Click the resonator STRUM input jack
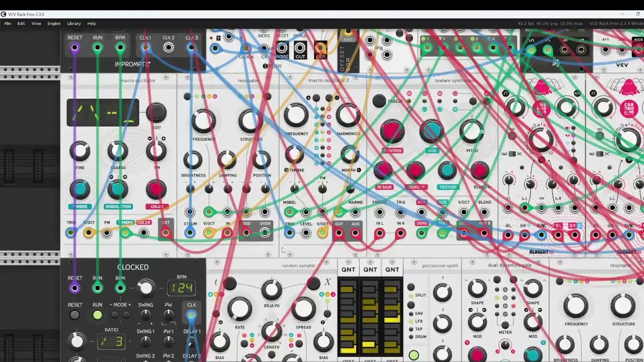The height and width of the screenshot is (362, 644). [x=190, y=232]
